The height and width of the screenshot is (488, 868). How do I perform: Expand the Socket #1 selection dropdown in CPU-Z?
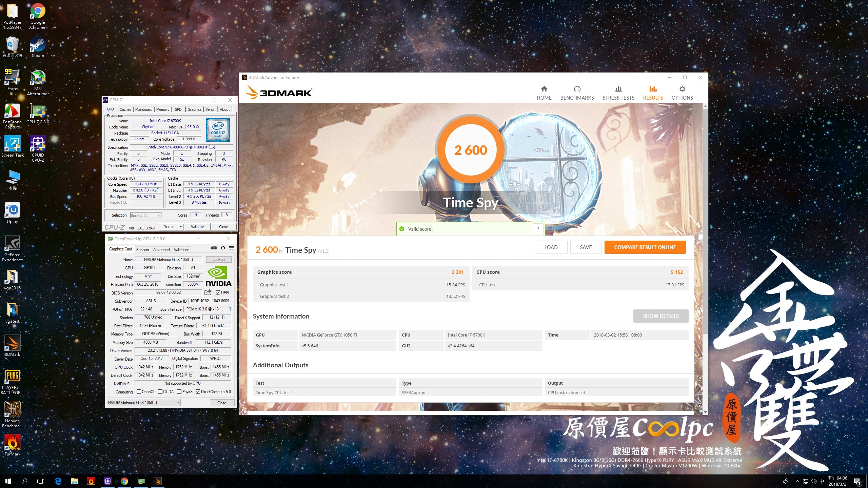coord(158,216)
